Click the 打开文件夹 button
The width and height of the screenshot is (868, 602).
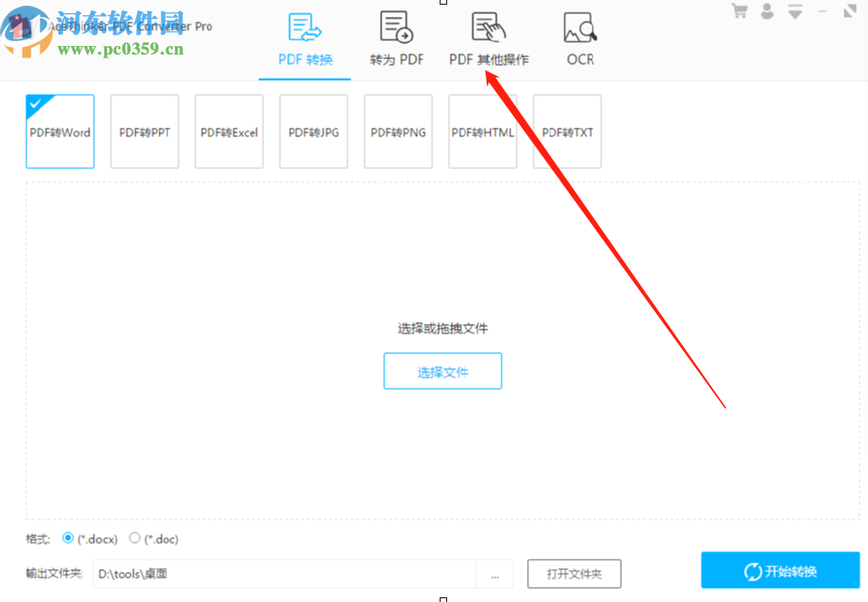point(574,574)
